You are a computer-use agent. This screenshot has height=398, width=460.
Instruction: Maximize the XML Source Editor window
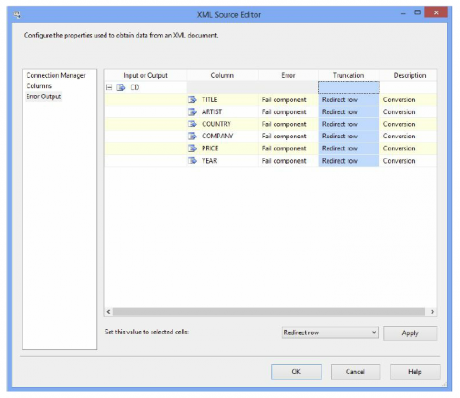point(417,13)
